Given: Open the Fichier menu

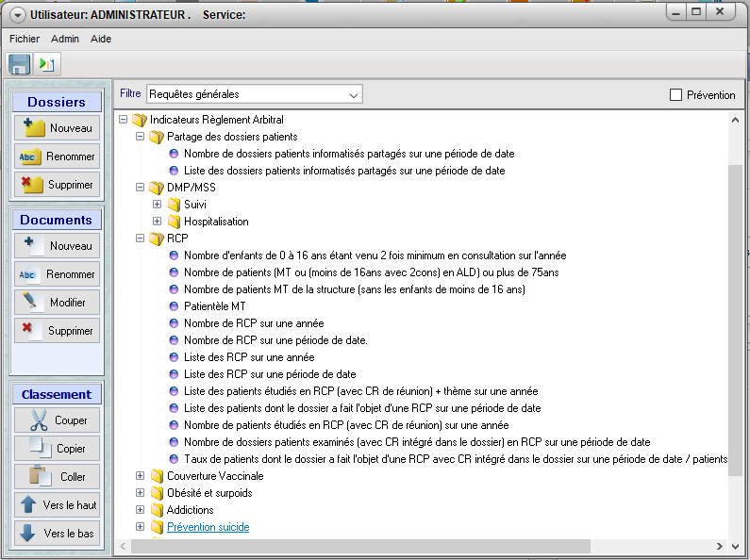Looking at the screenshot, I should pyautogui.click(x=25, y=39).
